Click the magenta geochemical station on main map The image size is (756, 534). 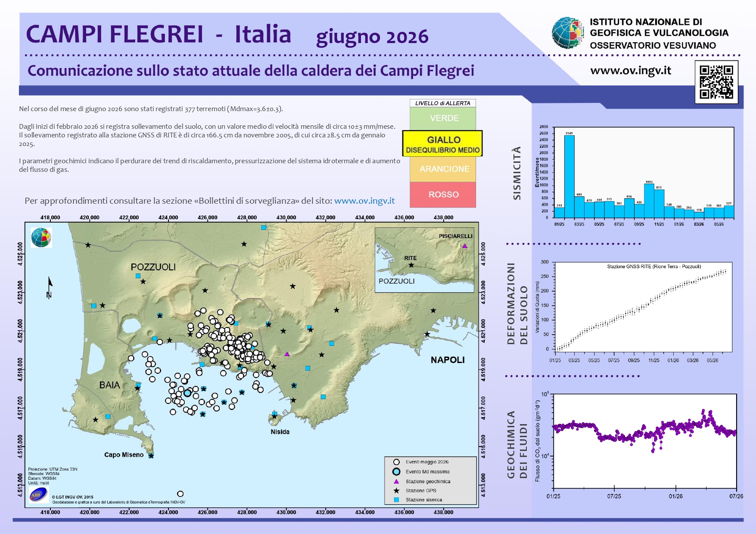tap(287, 354)
